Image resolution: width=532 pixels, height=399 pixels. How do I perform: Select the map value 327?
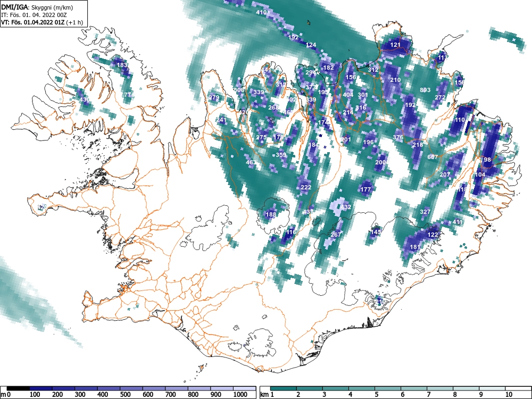click(x=425, y=212)
